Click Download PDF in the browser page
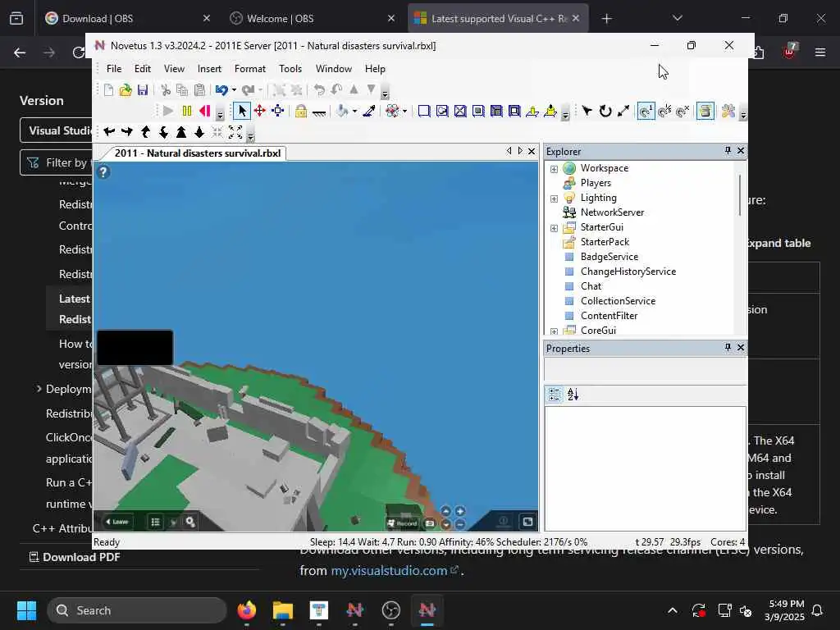The height and width of the screenshot is (630, 840). 75,557
